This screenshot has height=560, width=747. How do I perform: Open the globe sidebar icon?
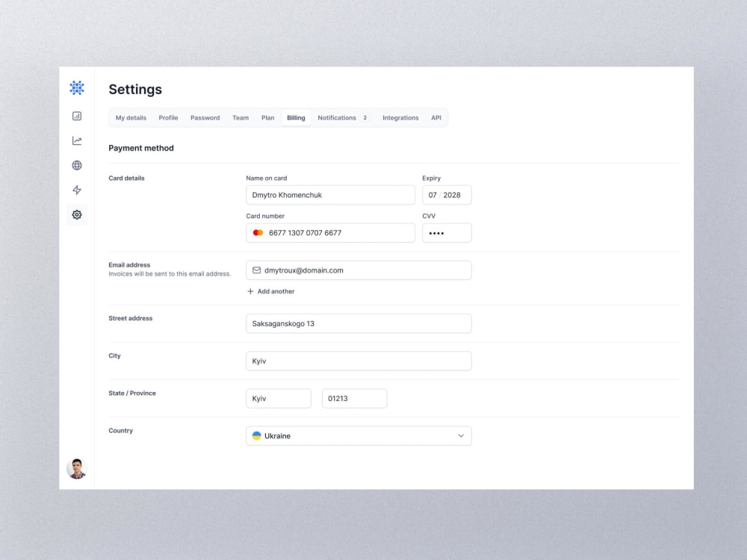click(x=76, y=165)
